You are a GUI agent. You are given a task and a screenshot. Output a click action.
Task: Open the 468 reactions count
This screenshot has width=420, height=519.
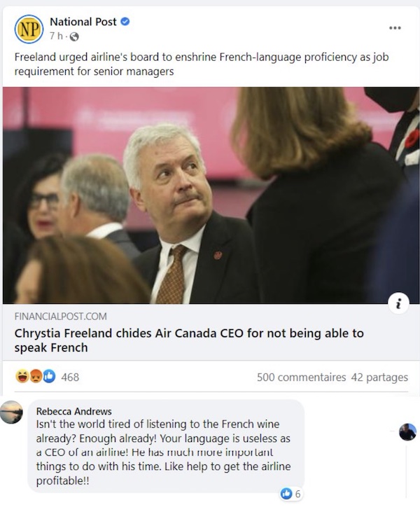(70, 377)
